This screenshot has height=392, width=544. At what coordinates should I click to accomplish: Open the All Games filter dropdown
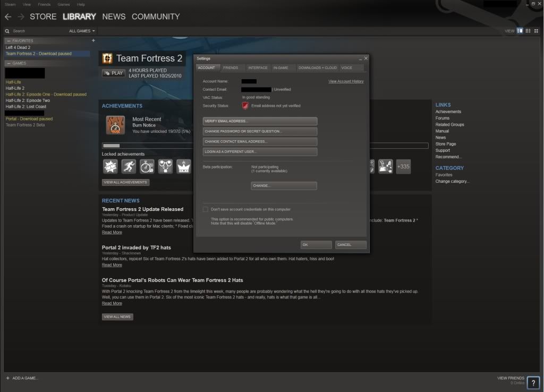82,31
